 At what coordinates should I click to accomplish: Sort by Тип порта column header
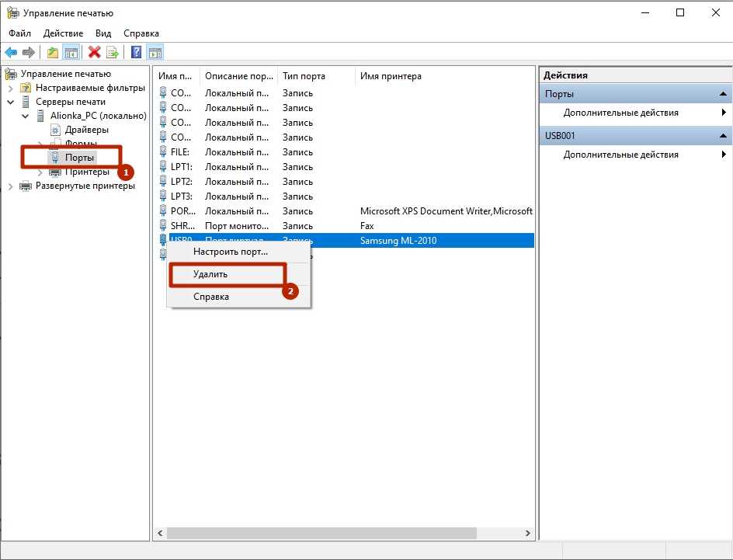317,75
